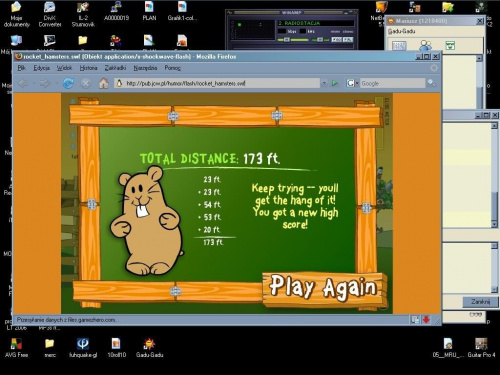Click the Zamknij button in the chat window
Screen dimensions: 500x375
click(480, 302)
